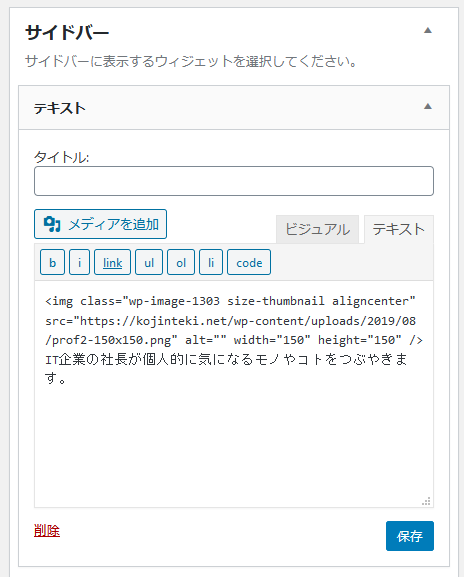Save the widget with 保存 button
464x577 pixels.
410,536
